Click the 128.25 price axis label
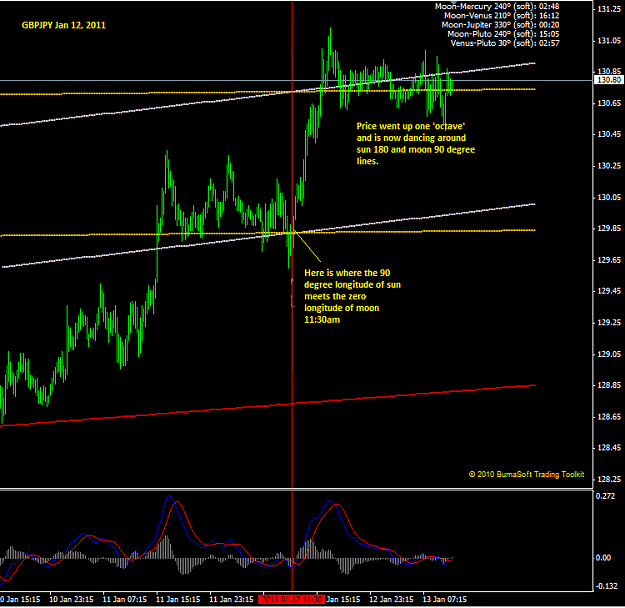 click(x=609, y=479)
